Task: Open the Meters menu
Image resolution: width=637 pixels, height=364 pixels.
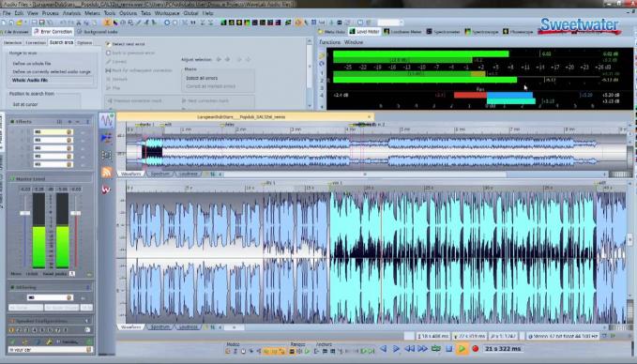Action: (x=92, y=13)
